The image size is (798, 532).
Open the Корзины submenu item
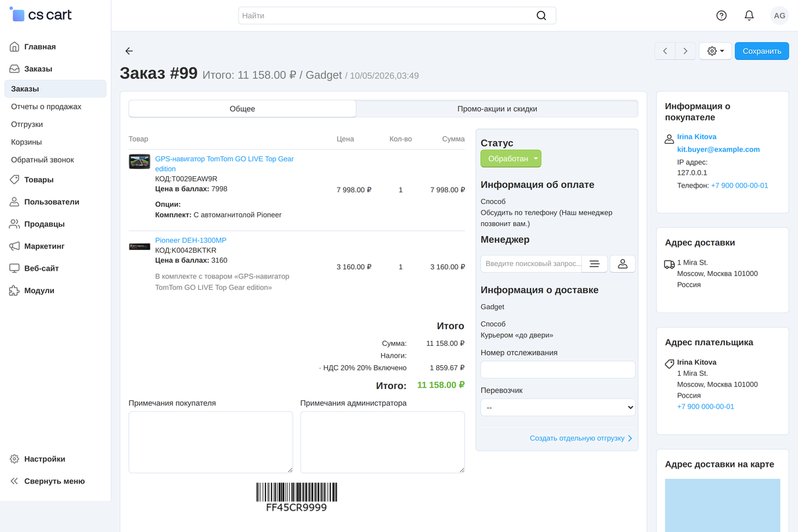pyautogui.click(x=27, y=142)
